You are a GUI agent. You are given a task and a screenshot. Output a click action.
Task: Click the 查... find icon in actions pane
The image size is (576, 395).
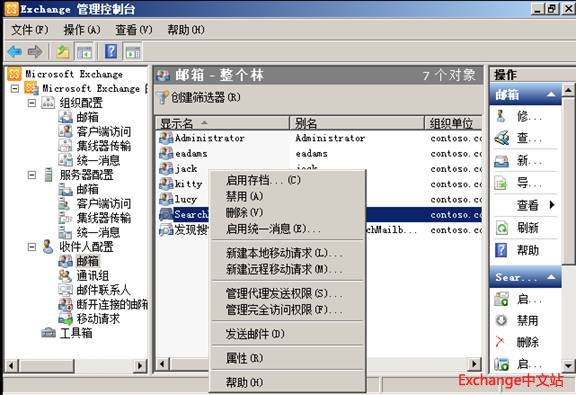[501, 138]
